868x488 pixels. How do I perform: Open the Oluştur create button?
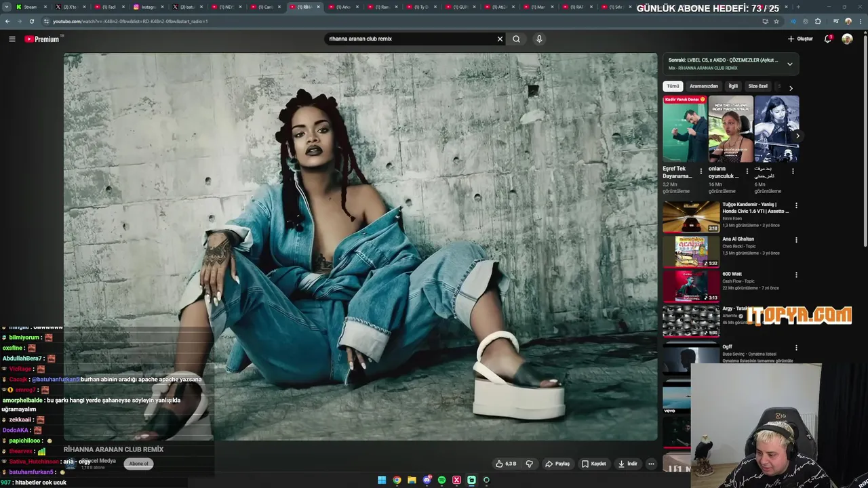click(800, 39)
